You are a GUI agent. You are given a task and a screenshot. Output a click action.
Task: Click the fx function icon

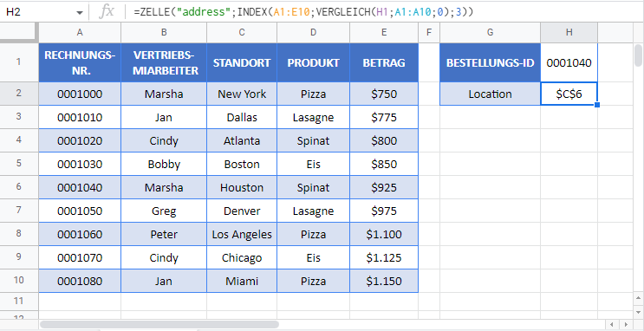(x=107, y=12)
